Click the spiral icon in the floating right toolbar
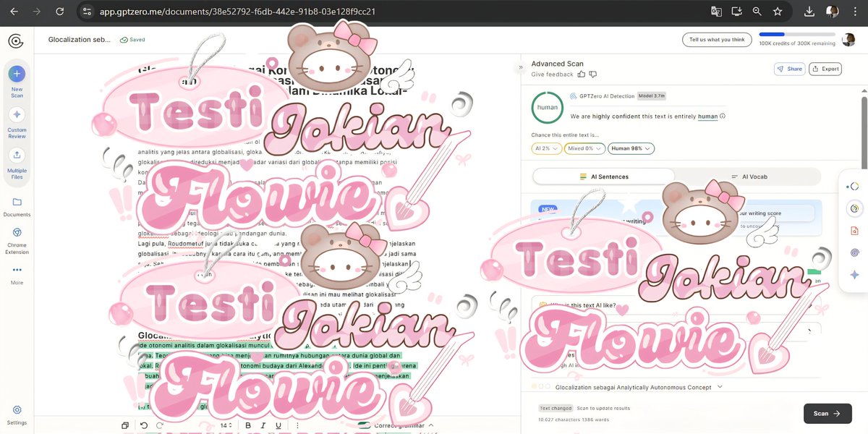Screen dimensions: 868x434 click(x=854, y=253)
